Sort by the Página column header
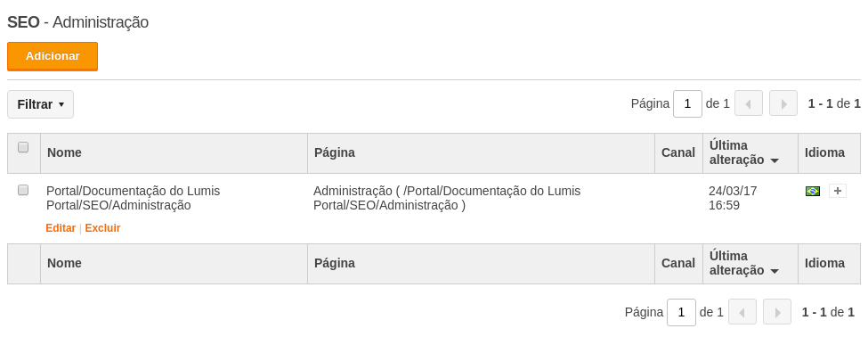 point(335,152)
